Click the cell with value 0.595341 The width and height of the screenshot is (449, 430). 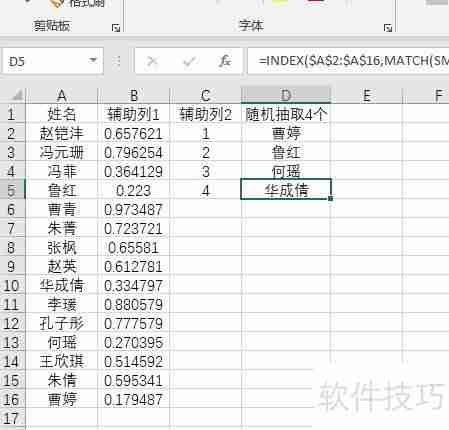[134, 381]
